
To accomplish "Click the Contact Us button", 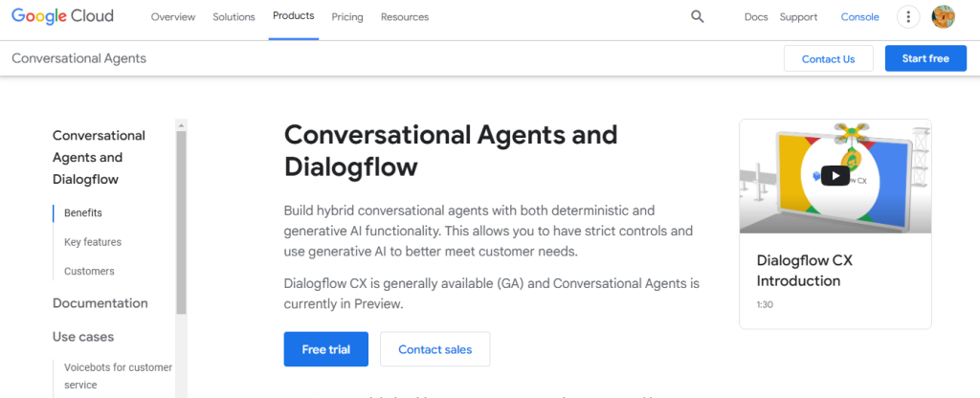I will 828,58.
